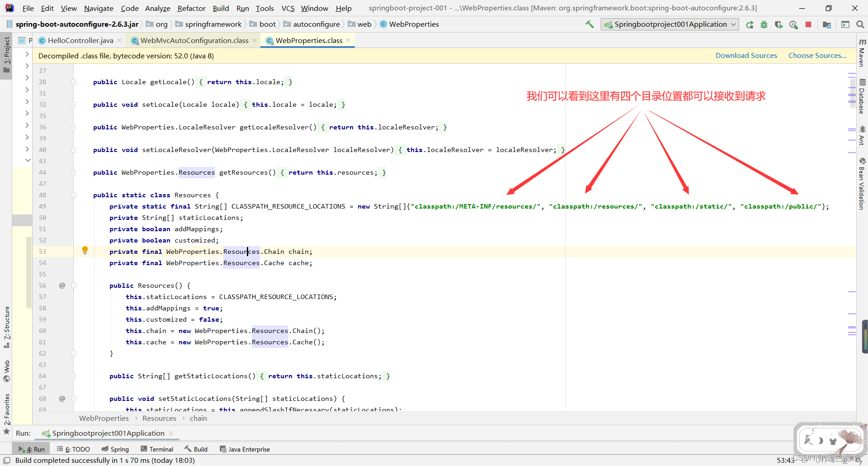Toggle tool window quick access button
This screenshot has width=868, height=466.
(6, 461)
